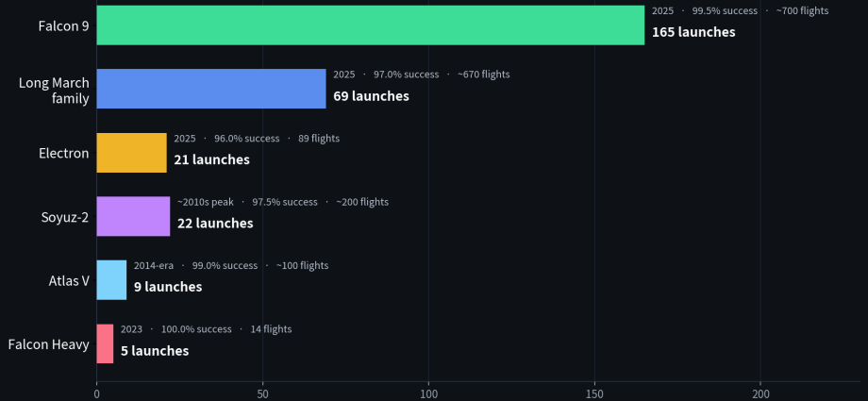Image resolution: width=868 pixels, height=401 pixels.
Task: Click '97.5% success' for Soyuz-2
Action: pos(285,202)
